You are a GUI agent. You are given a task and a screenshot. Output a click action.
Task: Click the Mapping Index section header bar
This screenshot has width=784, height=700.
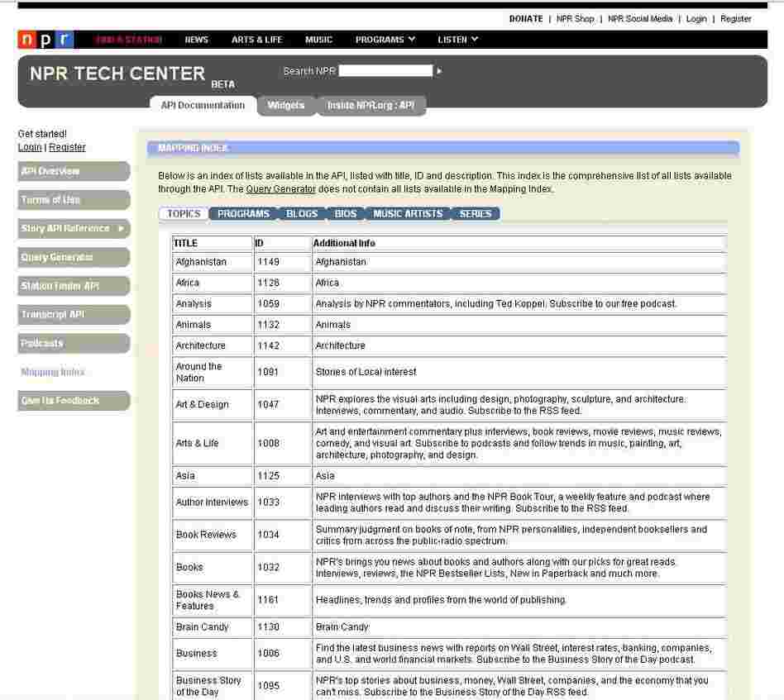click(x=443, y=149)
